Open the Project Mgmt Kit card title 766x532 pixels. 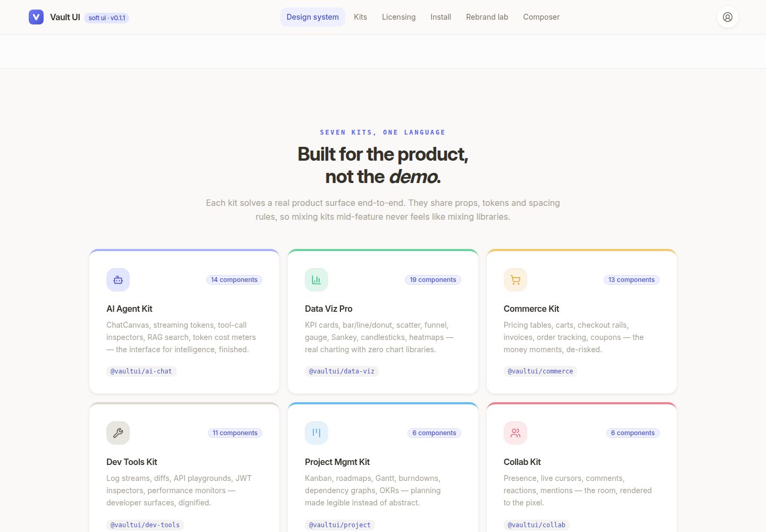pyautogui.click(x=337, y=462)
